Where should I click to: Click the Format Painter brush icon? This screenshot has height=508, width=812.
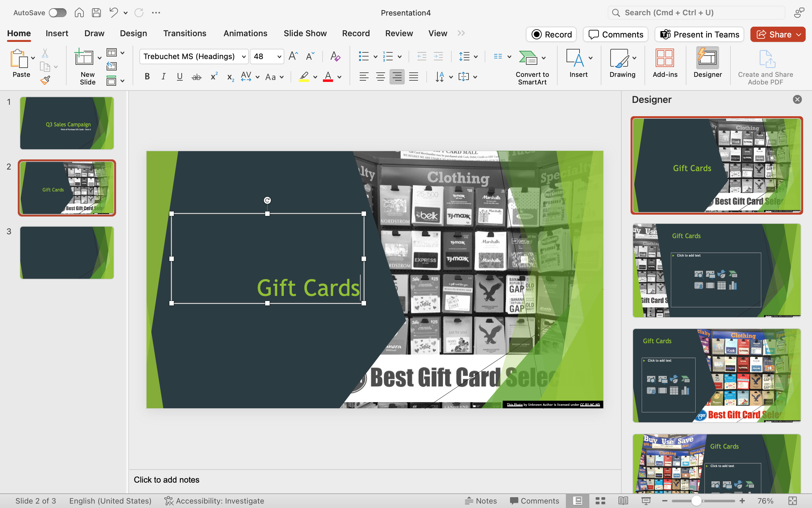[45, 80]
